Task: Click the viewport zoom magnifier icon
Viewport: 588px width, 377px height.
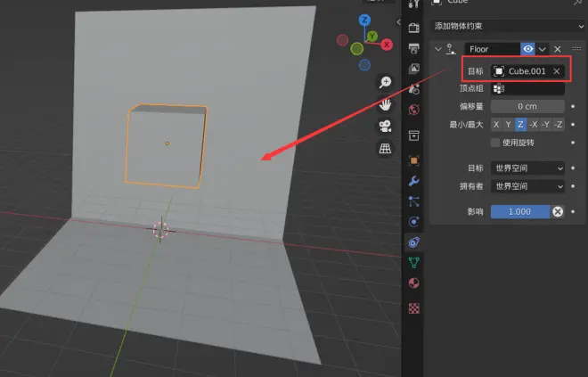Action: point(385,82)
